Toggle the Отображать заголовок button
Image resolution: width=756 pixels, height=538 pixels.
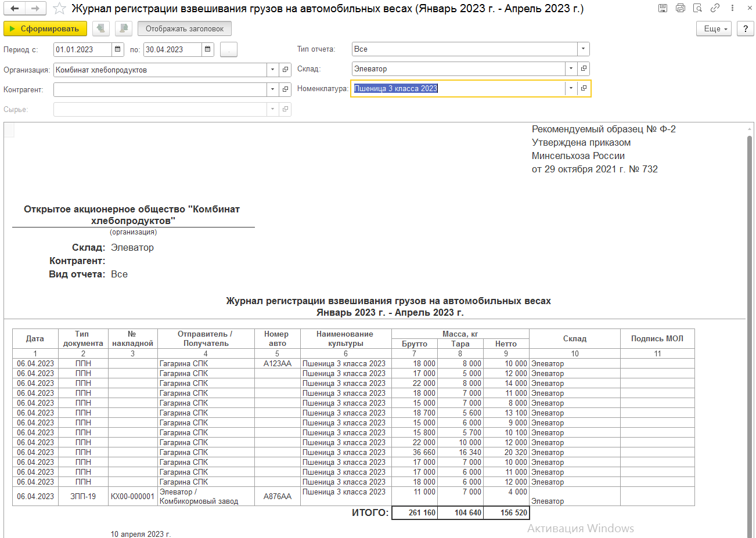pos(185,28)
